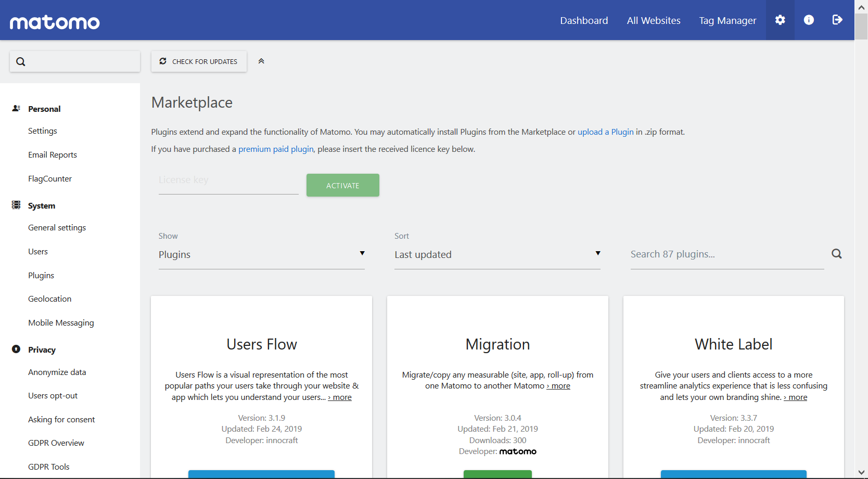This screenshot has width=868, height=479.
Task: Open GDPR Overview in the sidebar
Action: 56,443
